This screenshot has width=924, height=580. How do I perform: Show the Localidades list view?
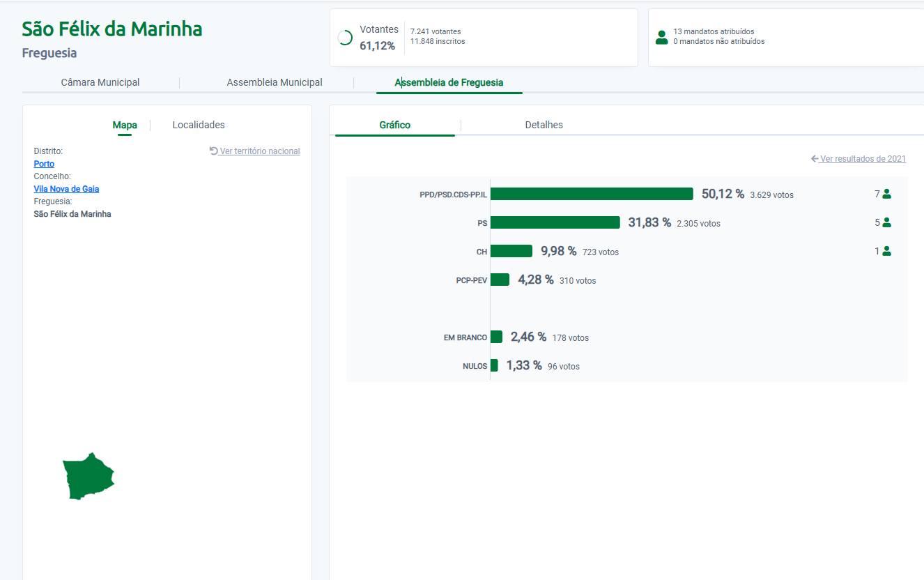(x=199, y=125)
